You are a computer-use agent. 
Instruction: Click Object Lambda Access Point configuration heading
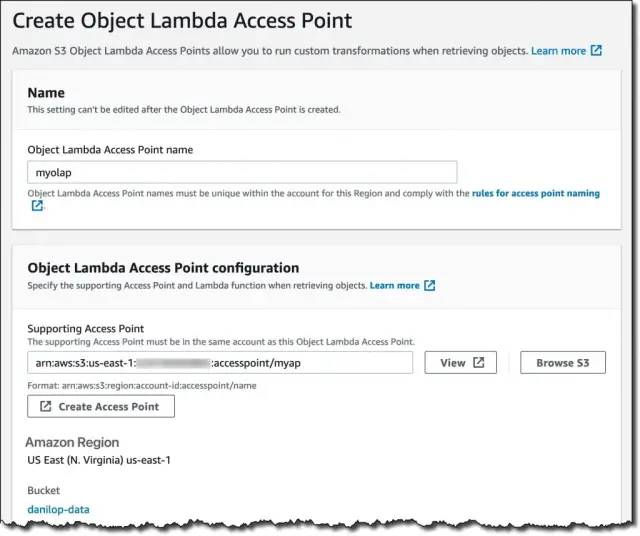pos(163,268)
